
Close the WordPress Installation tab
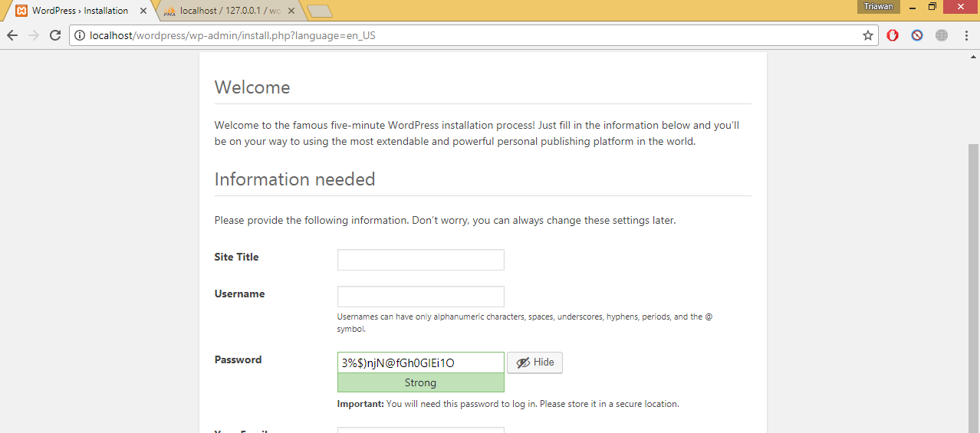tap(143, 11)
